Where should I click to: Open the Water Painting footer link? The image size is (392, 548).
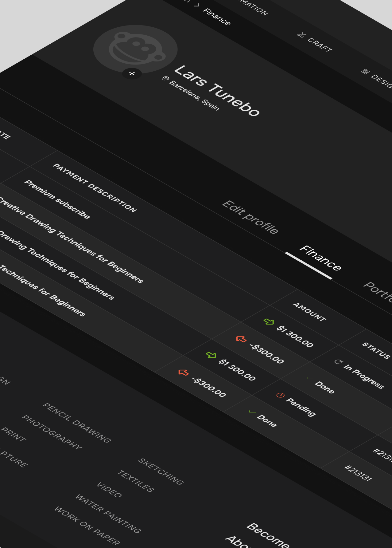click(x=108, y=514)
